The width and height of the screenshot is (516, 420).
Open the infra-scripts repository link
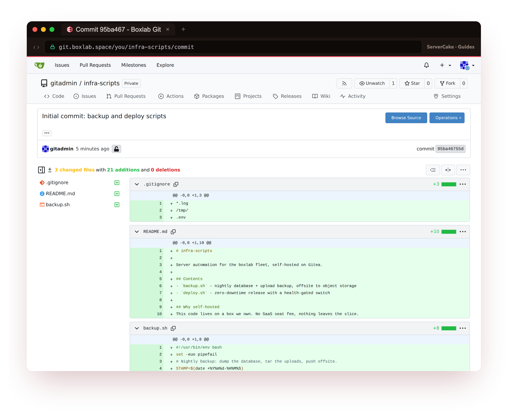coord(102,83)
